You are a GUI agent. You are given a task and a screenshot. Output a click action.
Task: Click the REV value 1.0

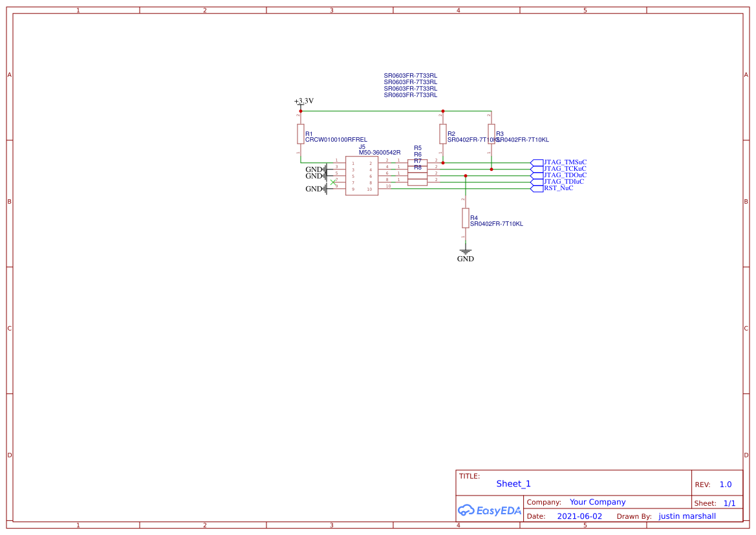pos(724,484)
